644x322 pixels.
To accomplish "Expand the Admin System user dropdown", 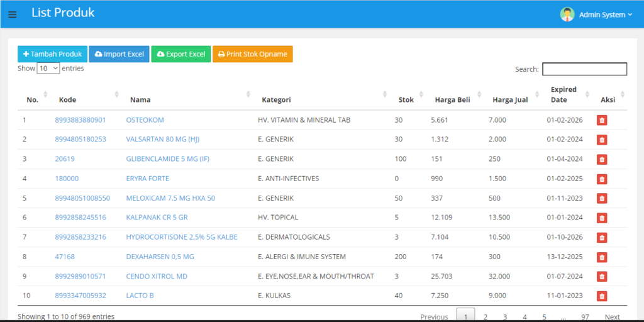I will tap(605, 14).
